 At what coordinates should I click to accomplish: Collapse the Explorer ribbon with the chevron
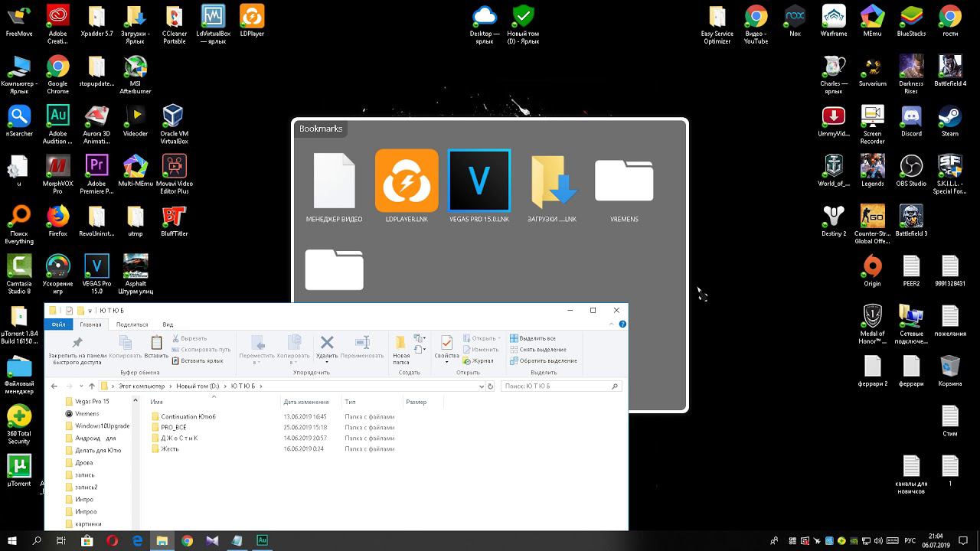point(612,324)
